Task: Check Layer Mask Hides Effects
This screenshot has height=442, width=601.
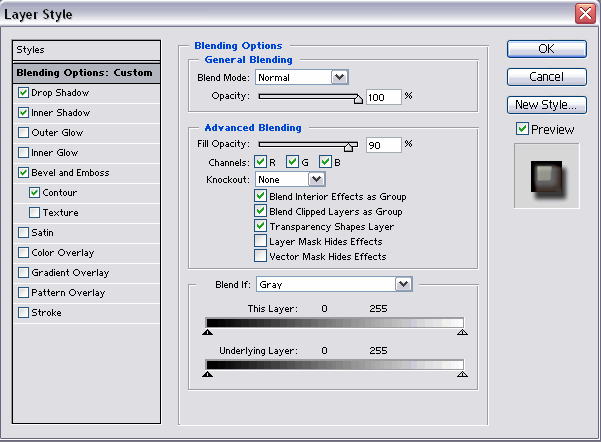Action: [x=260, y=241]
